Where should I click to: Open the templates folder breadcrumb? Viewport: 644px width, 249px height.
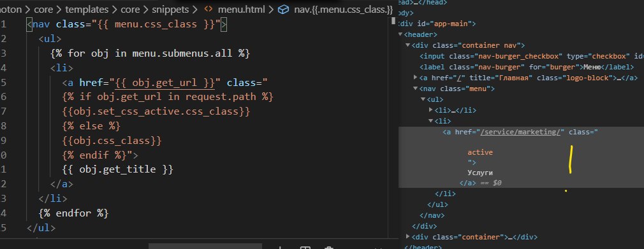[86, 9]
